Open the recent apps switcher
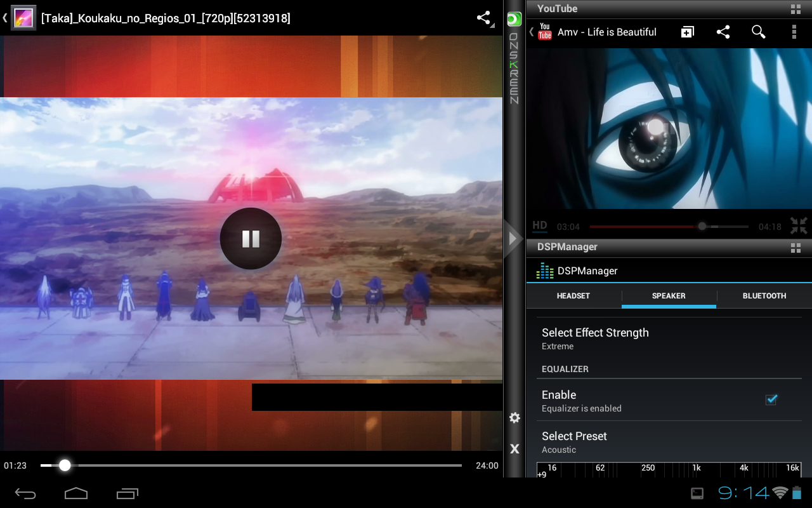 pos(127,493)
